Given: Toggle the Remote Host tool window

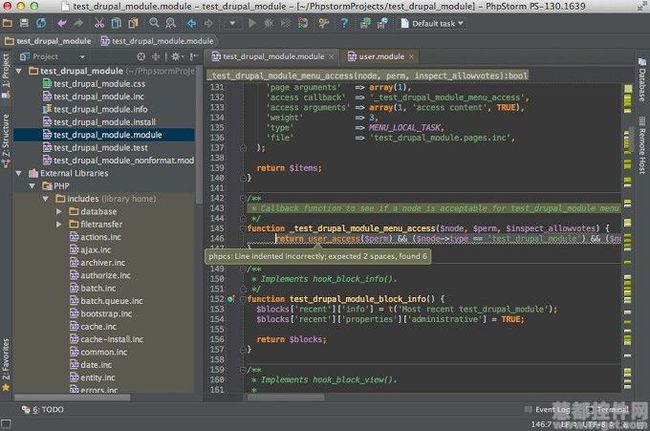Looking at the screenshot, I should (x=642, y=146).
